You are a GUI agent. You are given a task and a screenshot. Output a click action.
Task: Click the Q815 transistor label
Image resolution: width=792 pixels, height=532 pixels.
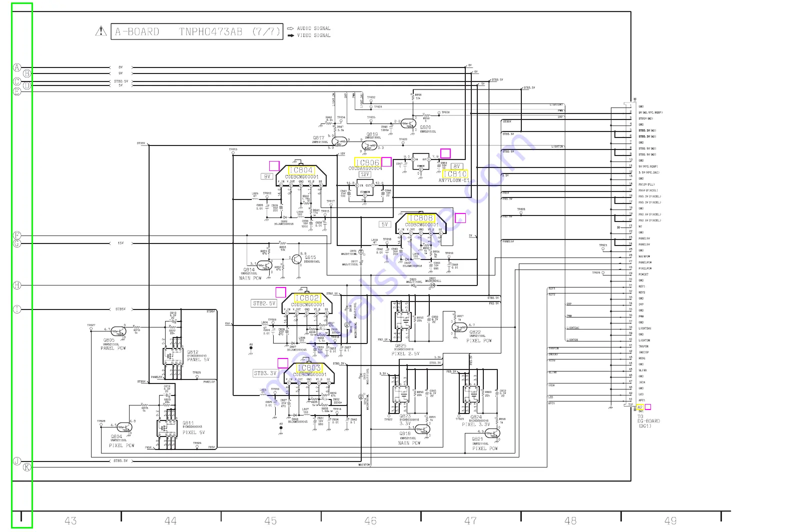(310, 258)
